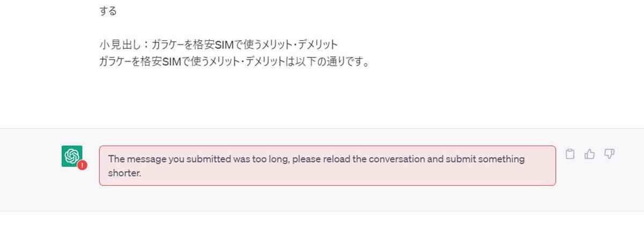Click the "する" line at the top
The width and height of the screenshot is (644, 225).
tap(108, 11)
